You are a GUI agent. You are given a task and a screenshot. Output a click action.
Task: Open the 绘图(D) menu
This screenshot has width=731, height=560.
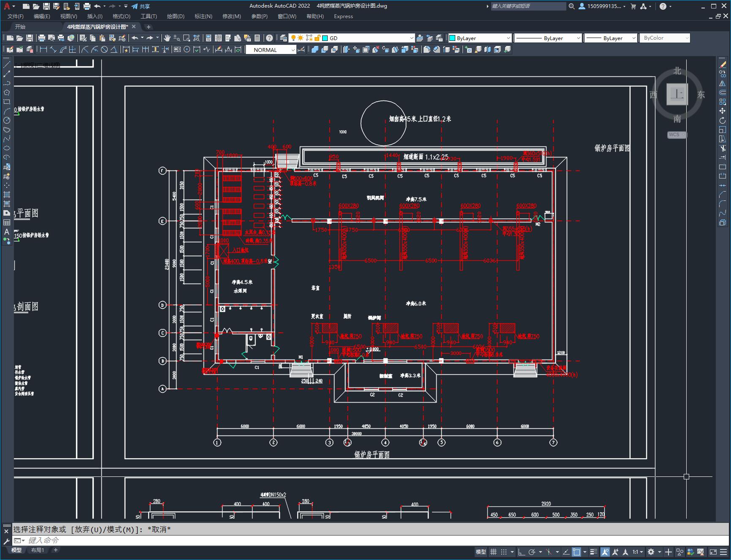[x=176, y=16]
